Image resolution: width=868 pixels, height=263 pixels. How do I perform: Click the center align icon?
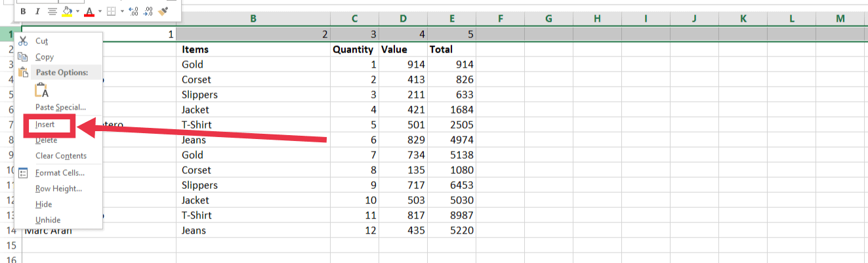pos(52,11)
